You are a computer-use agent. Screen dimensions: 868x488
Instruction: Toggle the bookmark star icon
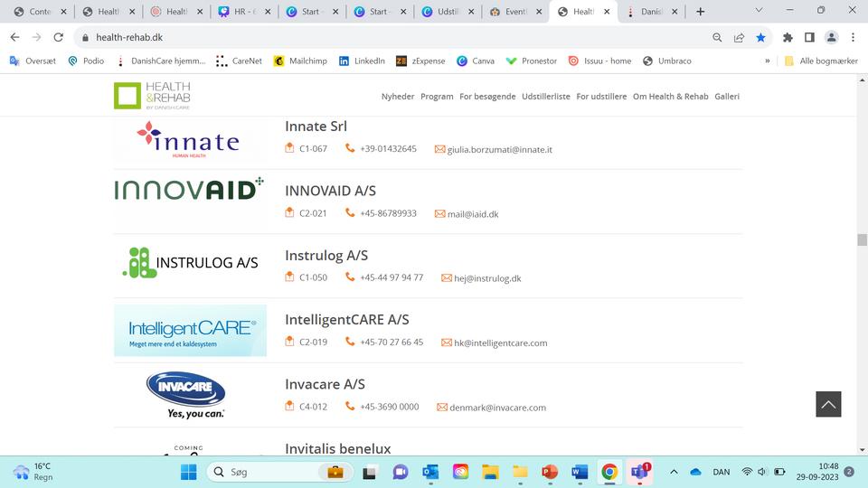760,37
